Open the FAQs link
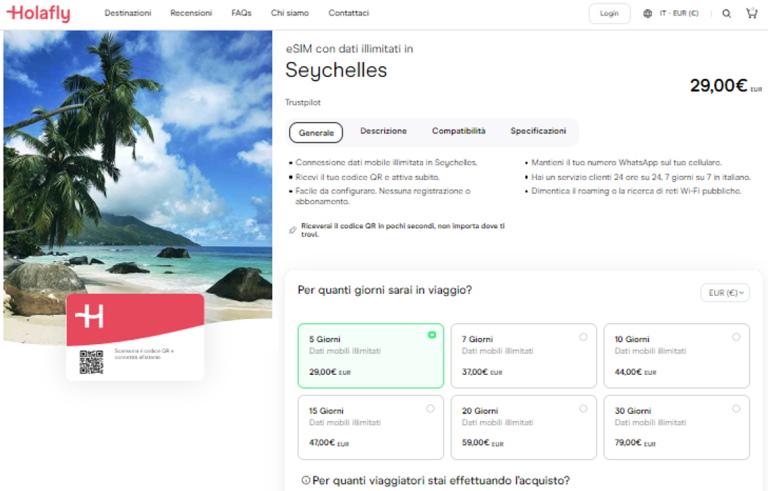 coord(241,13)
